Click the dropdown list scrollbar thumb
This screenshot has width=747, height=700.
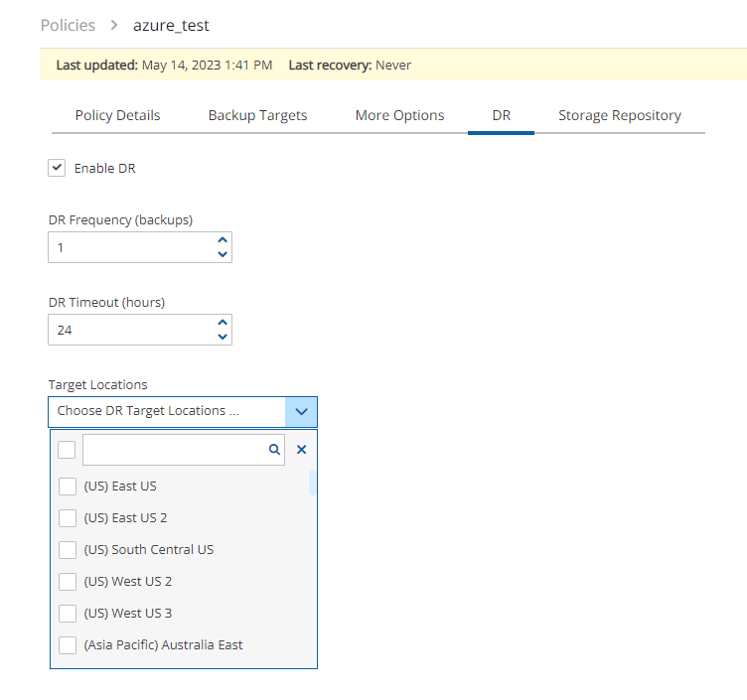(x=313, y=484)
